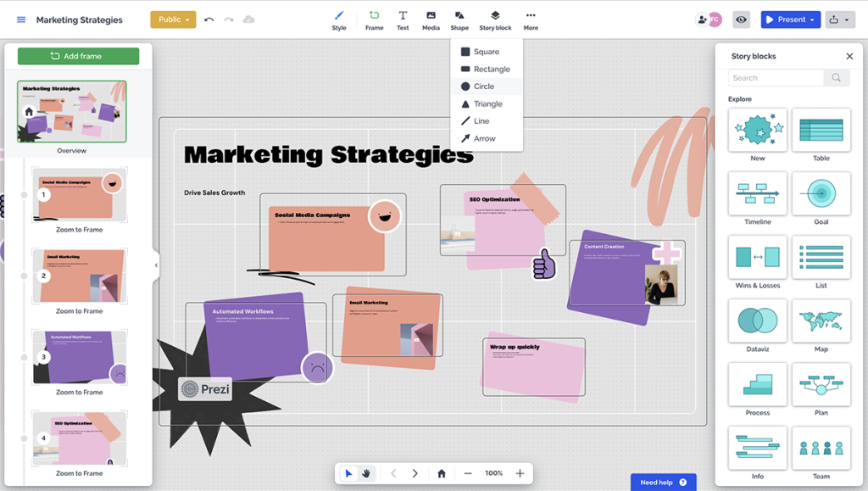The width and height of the screenshot is (868, 491).
Task: Click the Need help button
Action: tap(663, 482)
